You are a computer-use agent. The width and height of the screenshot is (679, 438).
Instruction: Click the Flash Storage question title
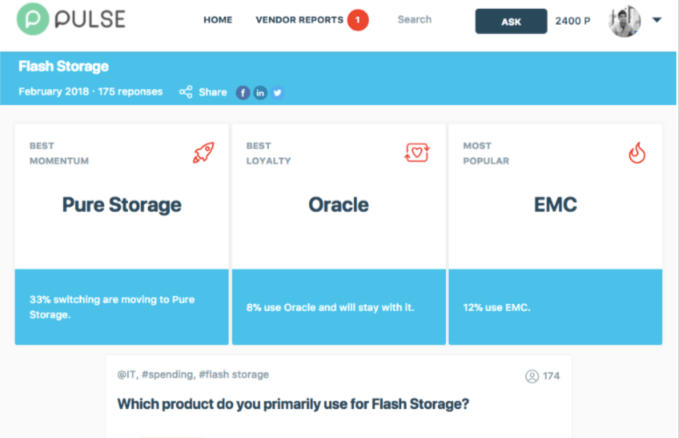coord(293,404)
